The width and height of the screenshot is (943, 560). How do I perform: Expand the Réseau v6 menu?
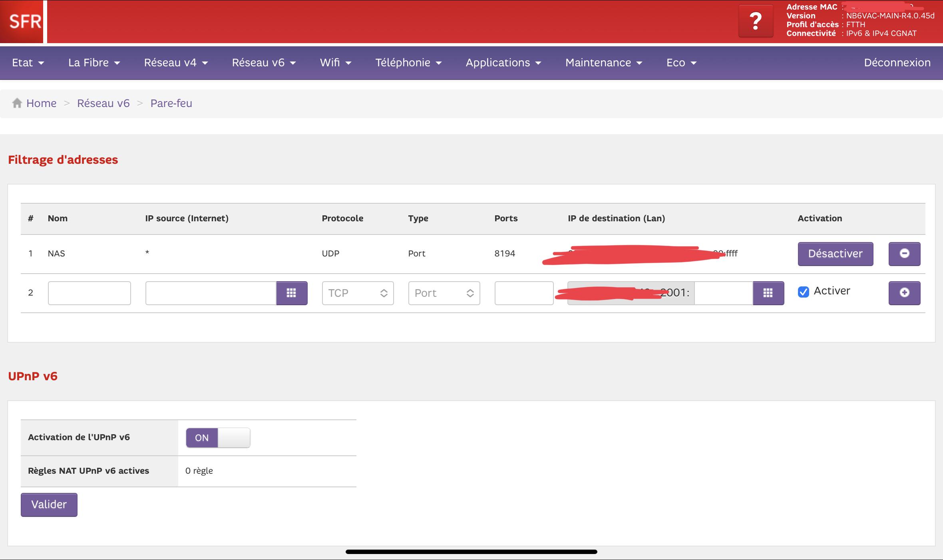[264, 63]
